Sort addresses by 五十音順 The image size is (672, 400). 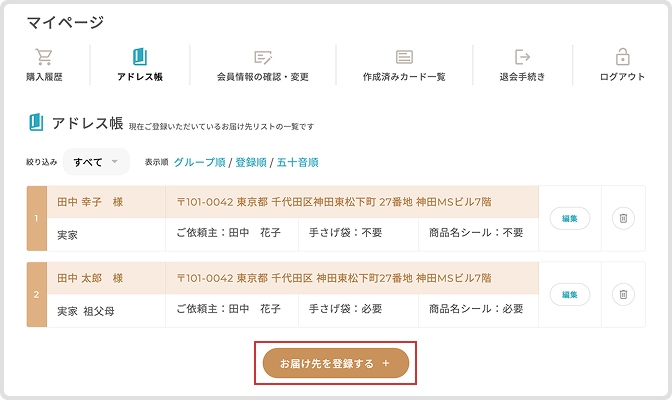tap(297, 161)
